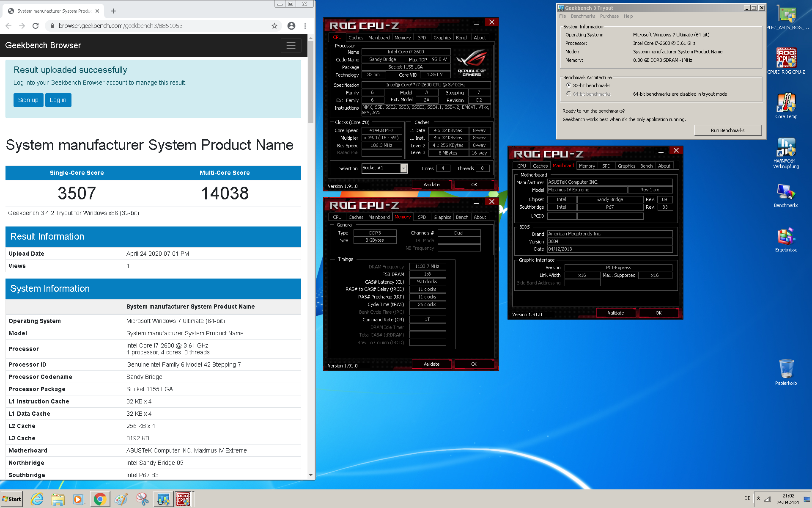
Task: Open Chrome profile account icon
Action: pyautogui.click(x=291, y=26)
